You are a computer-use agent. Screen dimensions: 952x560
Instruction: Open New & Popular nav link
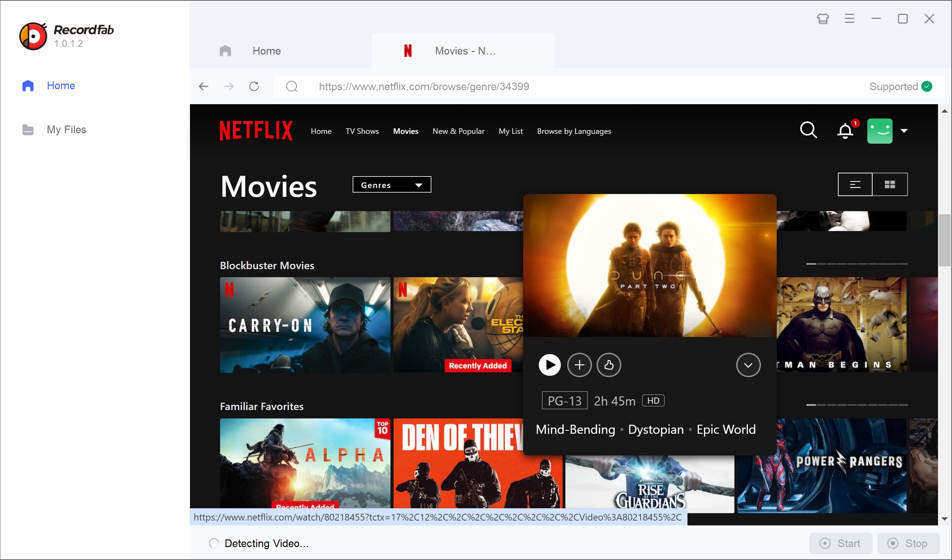click(x=458, y=131)
